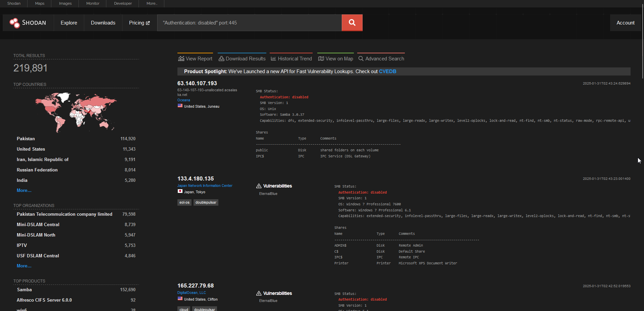The height and width of the screenshot is (311, 644).
Task: Click the US flag next to Clifton
Action: [x=180, y=299]
